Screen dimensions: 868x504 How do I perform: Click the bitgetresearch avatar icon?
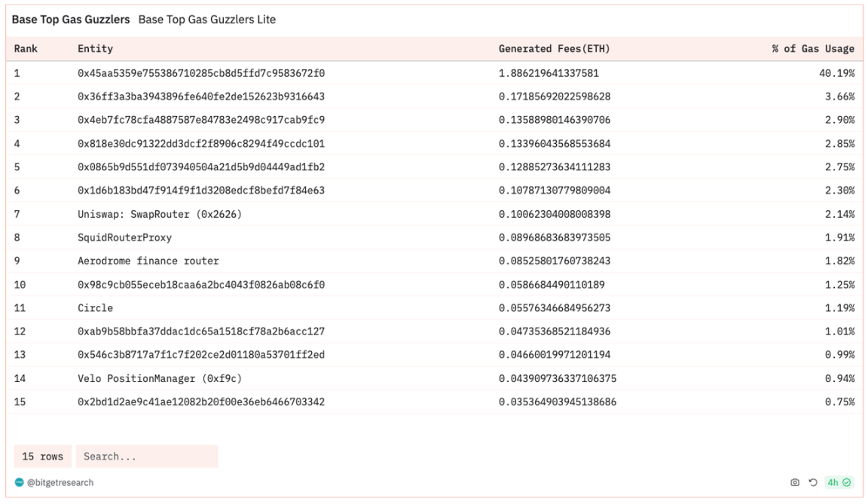(x=20, y=482)
